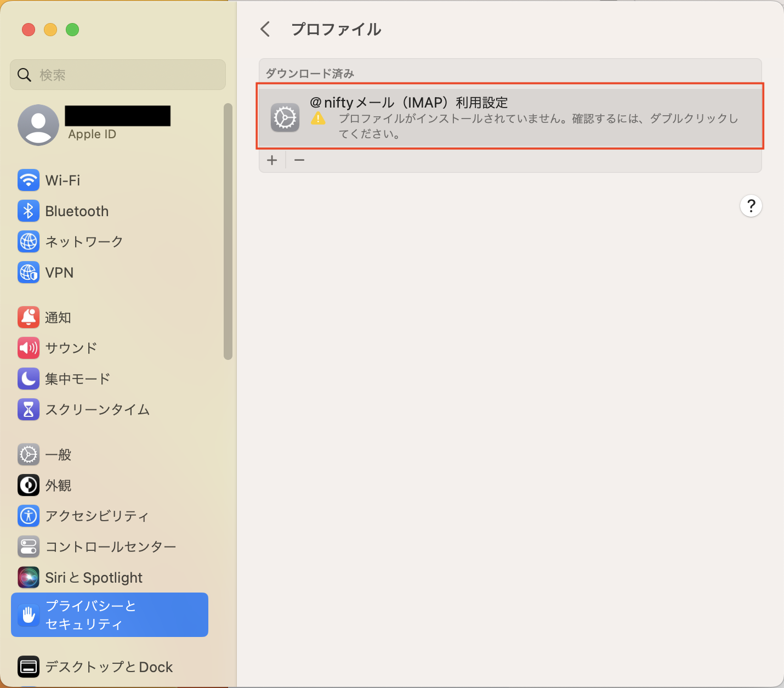Open VPN settings
This screenshot has height=688, width=784.
[59, 272]
